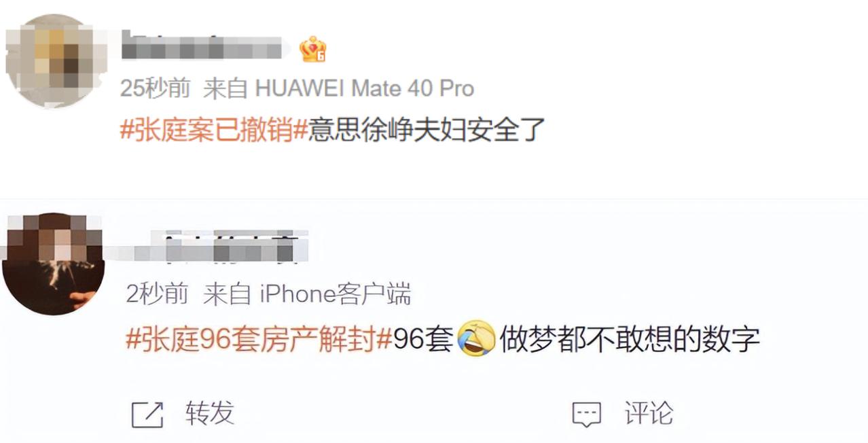Click the 评论 label
The width and height of the screenshot is (868, 443).
pyautogui.click(x=649, y=413)
